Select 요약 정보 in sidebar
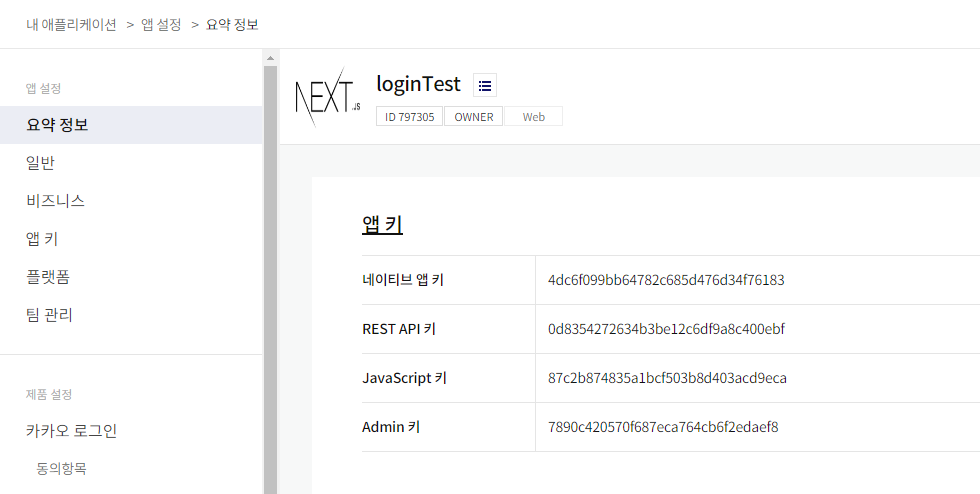The height and width of the screenshot is (494, 980). 131,124
